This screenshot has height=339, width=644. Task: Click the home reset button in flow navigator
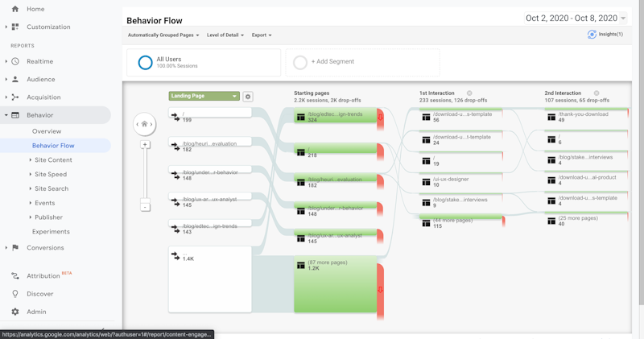[x=145, y=124]
